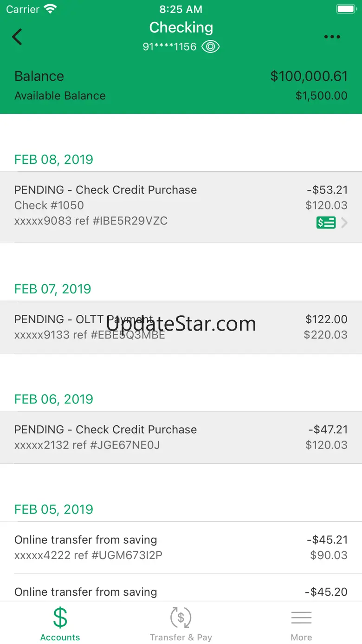Tap Available Balance $1,500.00 amount

pos(322,96)
